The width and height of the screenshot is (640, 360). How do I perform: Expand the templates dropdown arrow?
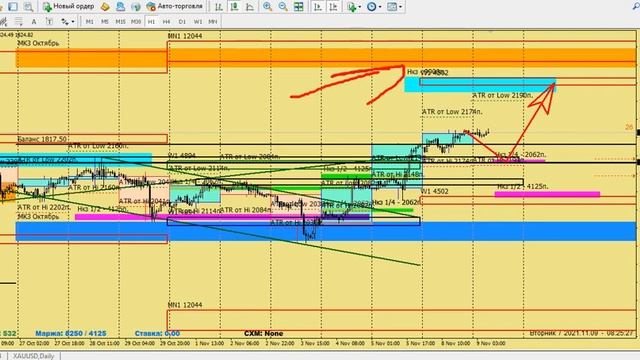tap(400, 7)
